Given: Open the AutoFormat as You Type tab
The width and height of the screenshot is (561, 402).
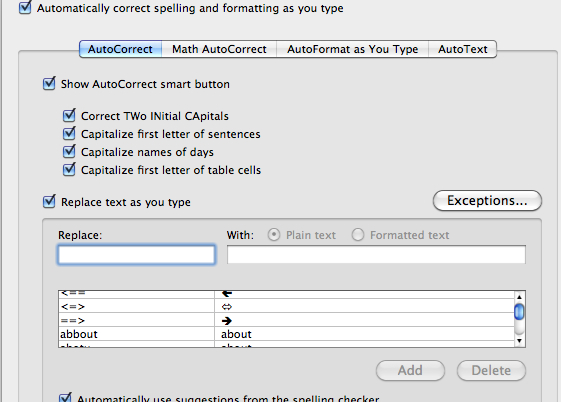Looking at the screenshot, I should 352,49.
